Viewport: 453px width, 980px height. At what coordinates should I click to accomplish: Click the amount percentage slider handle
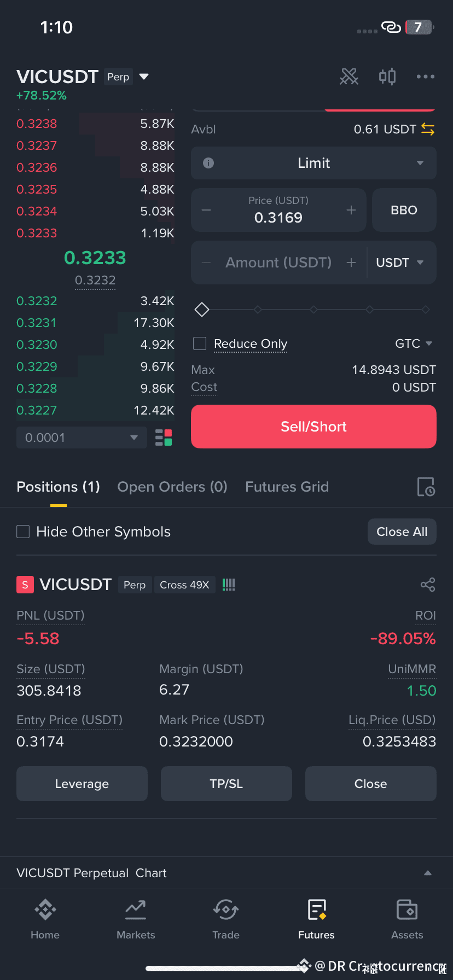(x=202, y=310)
